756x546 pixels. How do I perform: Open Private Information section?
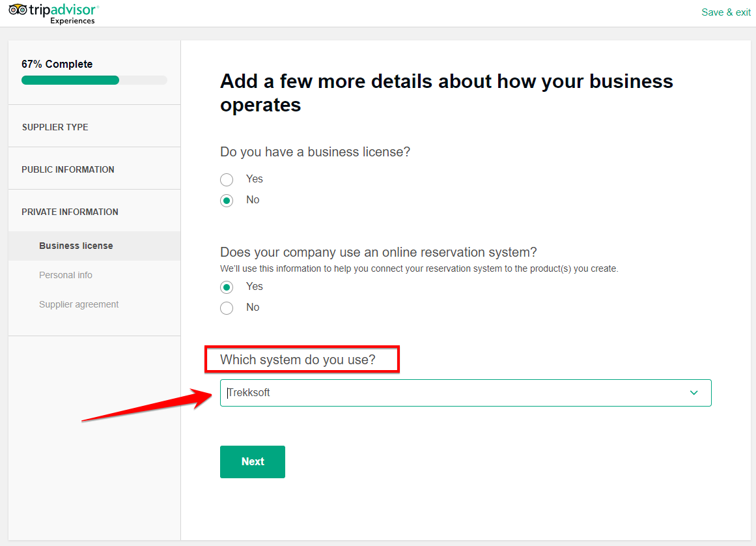tap(94, 212)
